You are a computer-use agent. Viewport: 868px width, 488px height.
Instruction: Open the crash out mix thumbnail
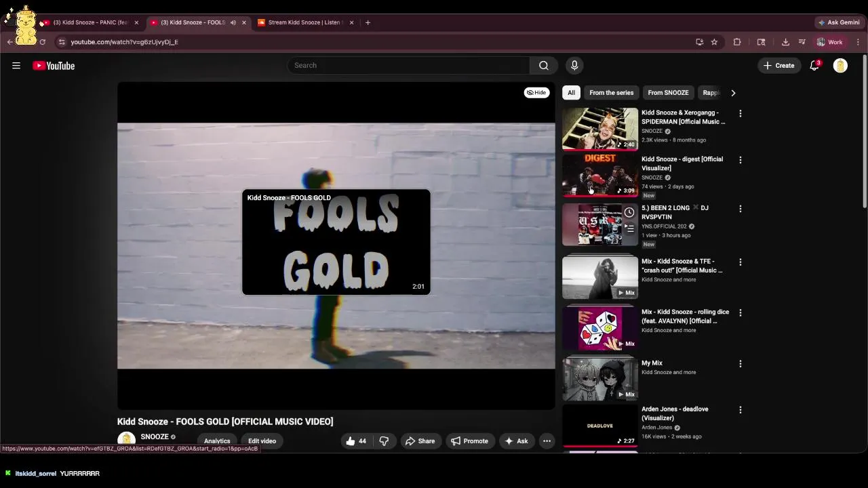coord(600,277)
